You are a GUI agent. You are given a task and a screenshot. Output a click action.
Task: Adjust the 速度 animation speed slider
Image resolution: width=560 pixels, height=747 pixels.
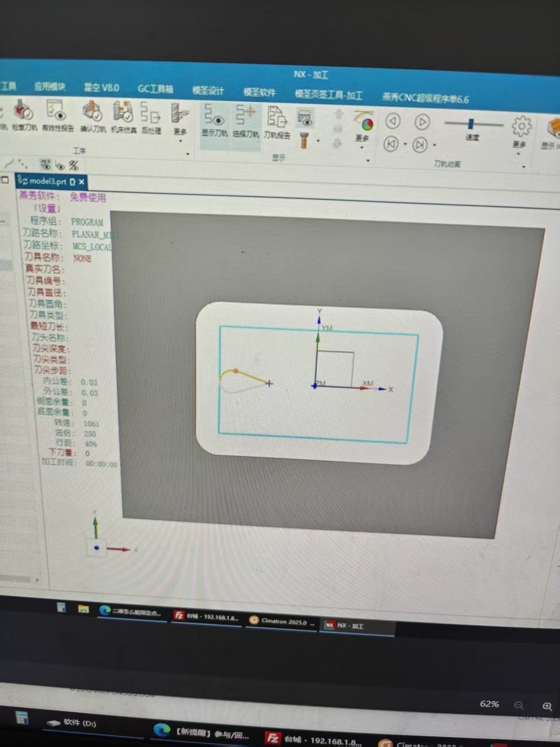pyautogui.click(x=471, y=124)
